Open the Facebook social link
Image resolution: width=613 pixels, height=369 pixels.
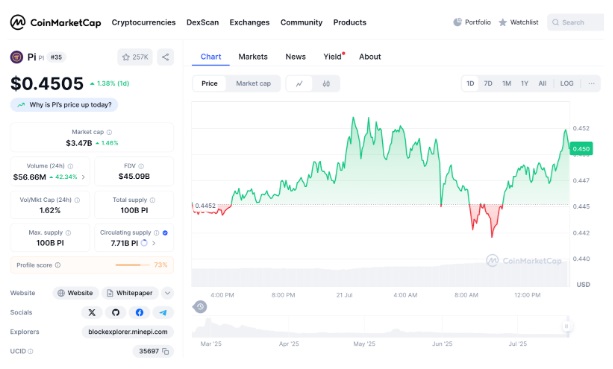pyautogui.click(x=139, y=312)
